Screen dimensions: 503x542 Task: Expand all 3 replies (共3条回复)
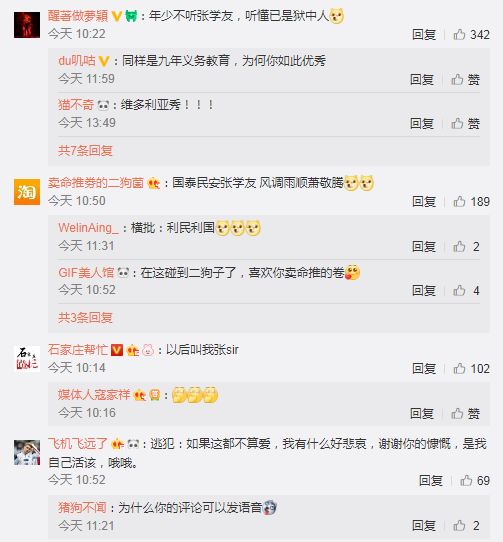coord(85,318)
